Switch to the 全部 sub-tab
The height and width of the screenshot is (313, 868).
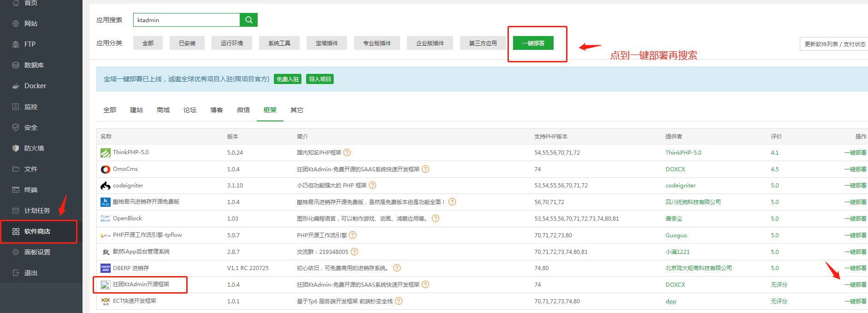[110, 110]
